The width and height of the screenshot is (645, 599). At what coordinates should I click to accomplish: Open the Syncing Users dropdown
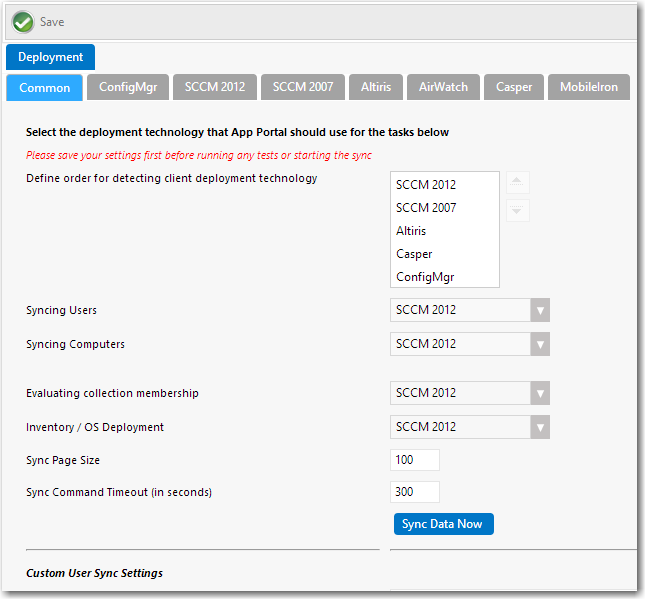point(470,310)
